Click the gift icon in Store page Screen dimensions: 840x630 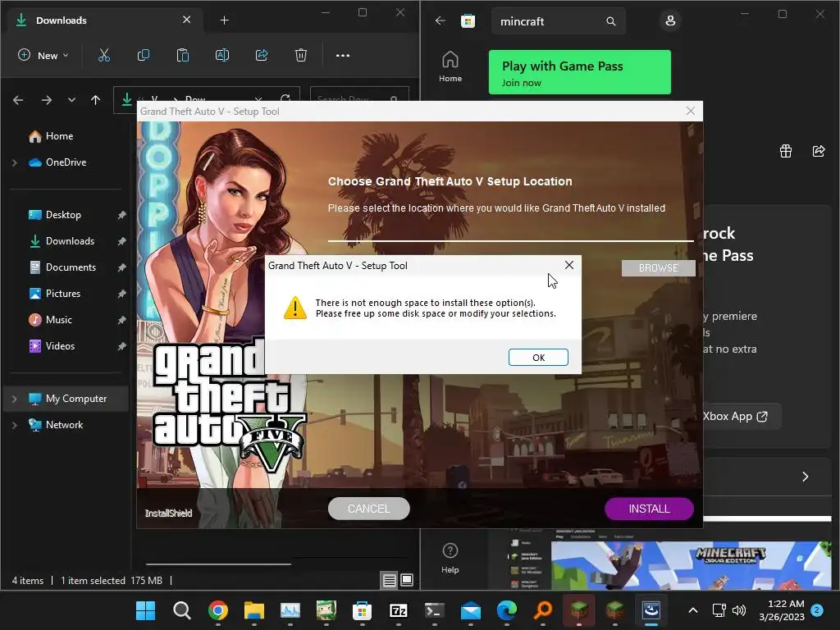tap(786, 151)
